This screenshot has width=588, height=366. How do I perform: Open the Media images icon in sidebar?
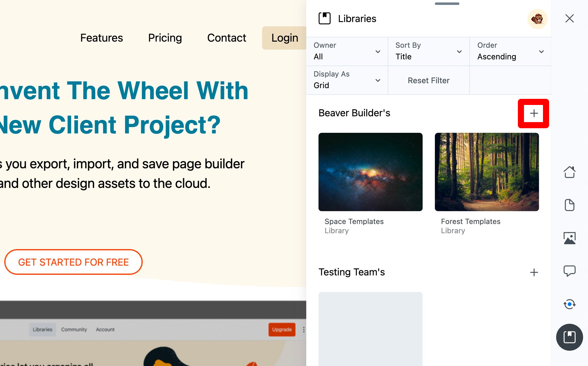569,237
